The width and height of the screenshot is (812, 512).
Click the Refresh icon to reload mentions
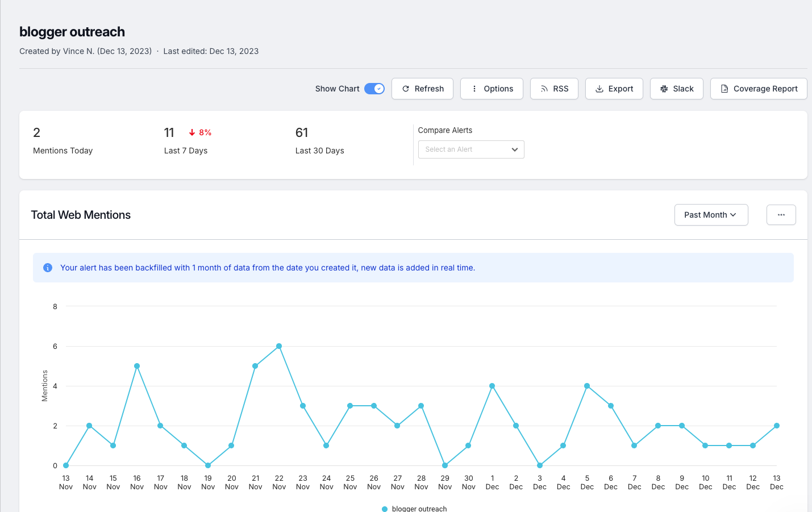click(x=406, y=89)
